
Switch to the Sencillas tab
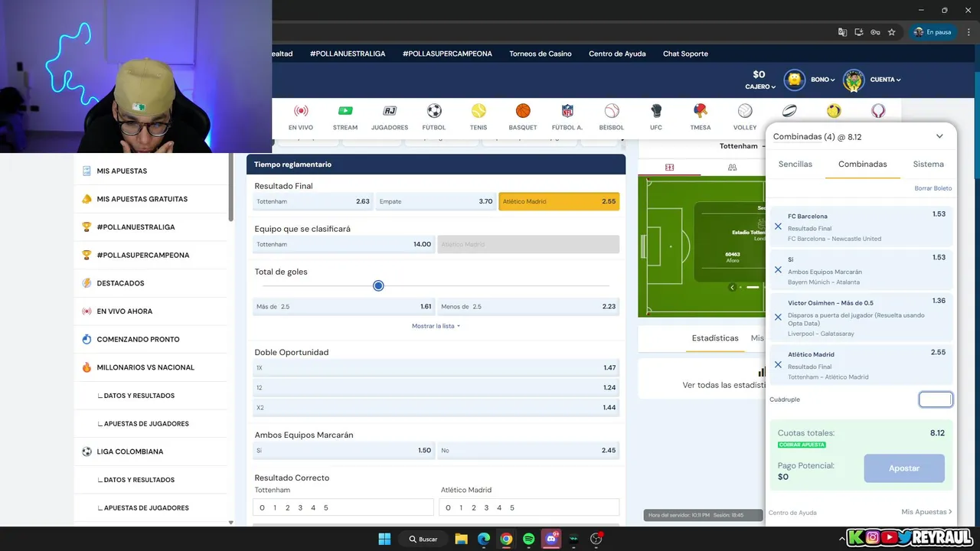(x=795, y=164)
